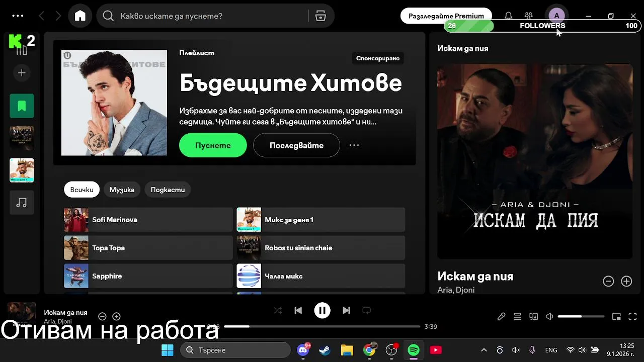
Task: Go back with the left arrow
Action: point(42,16)
